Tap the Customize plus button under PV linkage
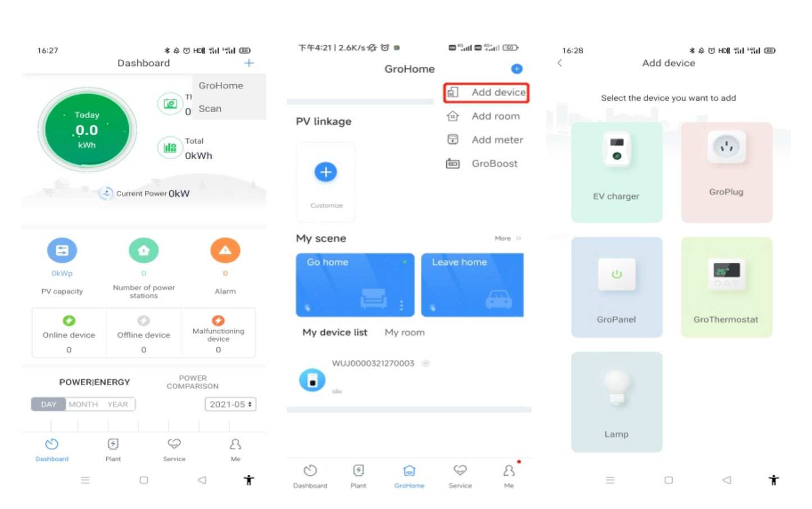This screenshot has width=812, height=509. pos(326,172)
